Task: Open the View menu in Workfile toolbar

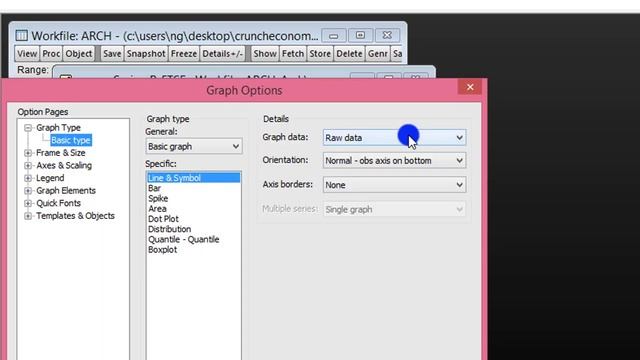Action: (x=27, y=54)
